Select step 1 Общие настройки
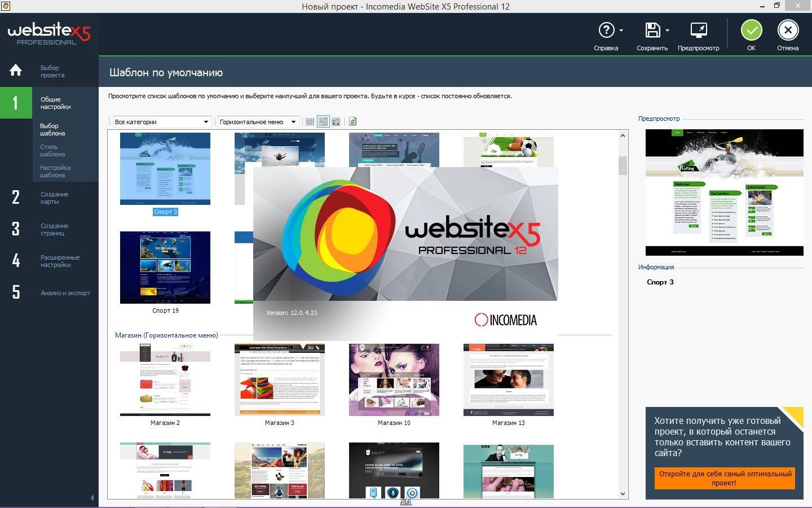 tap(49, 103)
